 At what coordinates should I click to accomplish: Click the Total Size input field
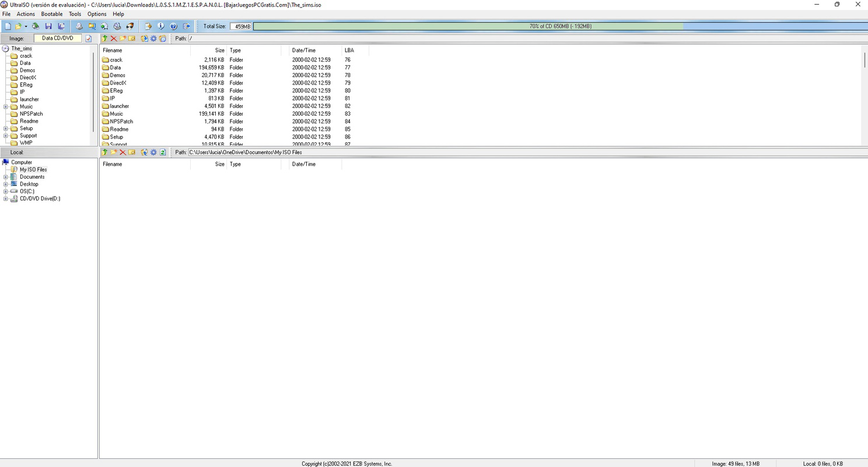pyautogui.click(x=240, y=26)
